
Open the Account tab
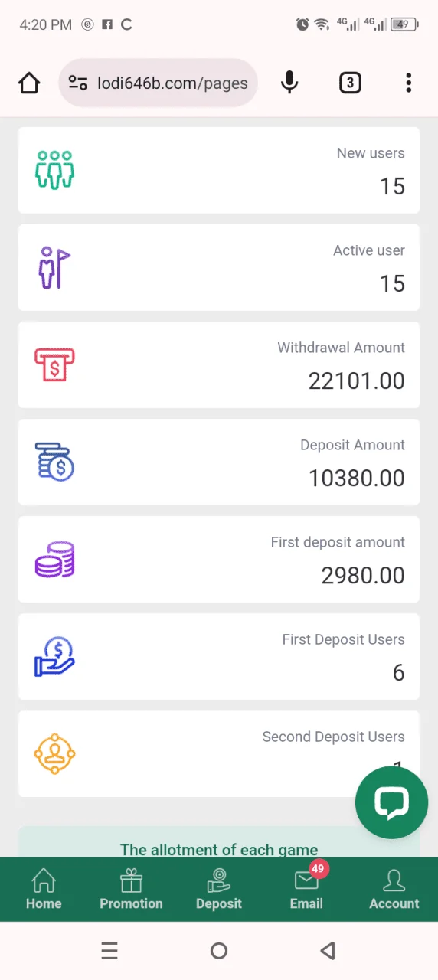point(394,890)
